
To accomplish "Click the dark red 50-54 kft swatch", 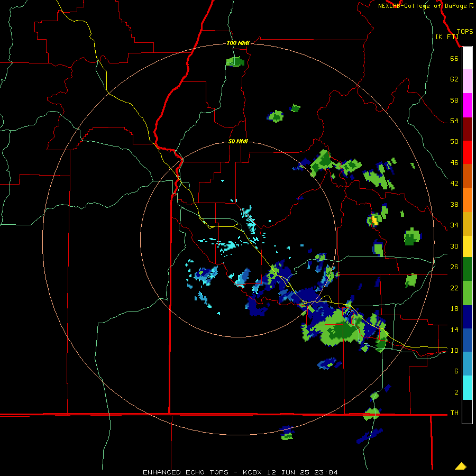I will tap(467, 129).
